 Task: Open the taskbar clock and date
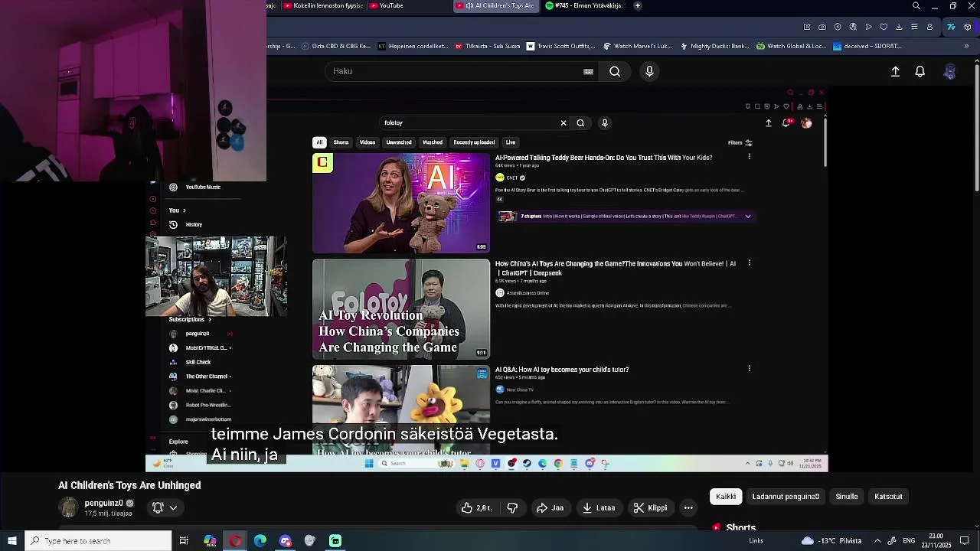click(x=936, y=541)
